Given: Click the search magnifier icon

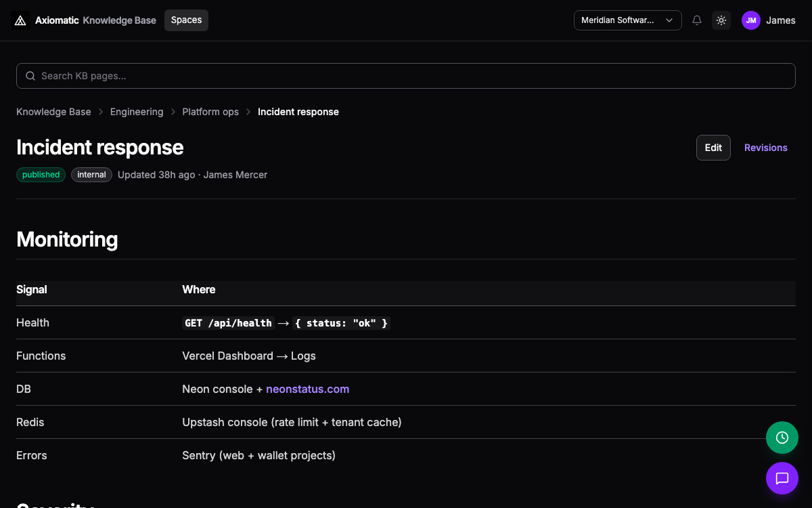Looking at the screenshot, I should coord(30,76).
